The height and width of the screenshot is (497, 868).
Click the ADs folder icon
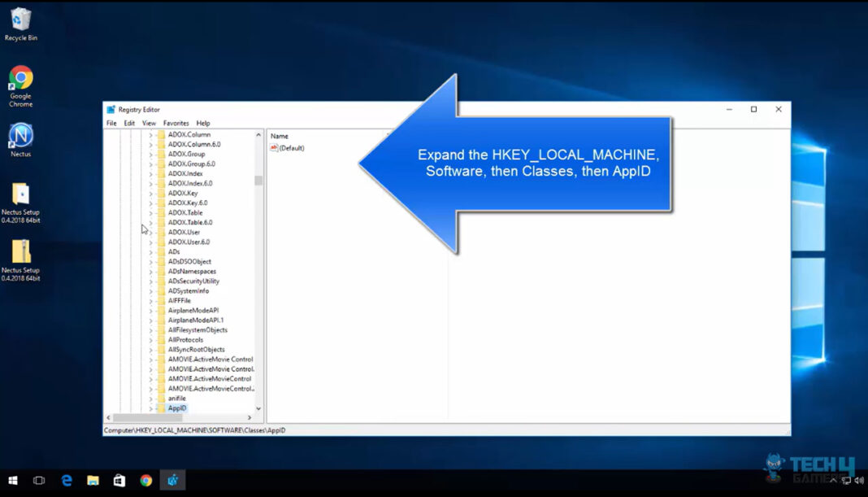(161, 252)
